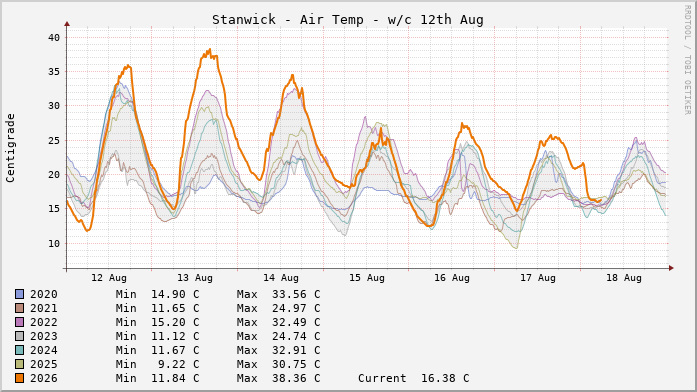697x392 pixels.
Task: Click the 35 y-axis tick label
Action: pos(54,72)
